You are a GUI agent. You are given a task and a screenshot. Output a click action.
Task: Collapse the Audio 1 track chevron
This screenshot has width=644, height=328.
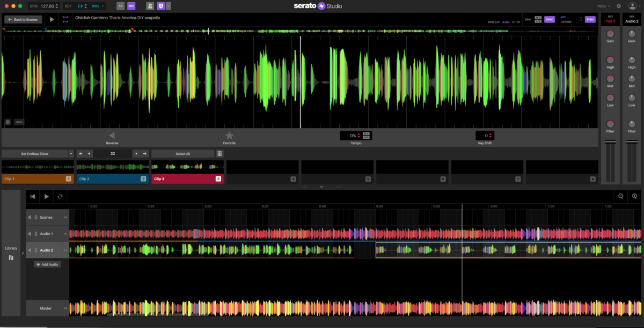[x=65, y=234]
